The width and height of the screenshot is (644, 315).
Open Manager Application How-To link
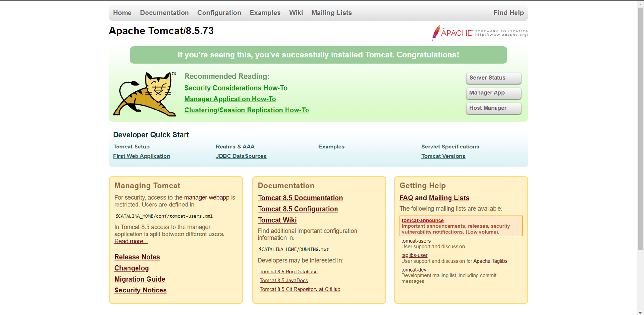230,99
